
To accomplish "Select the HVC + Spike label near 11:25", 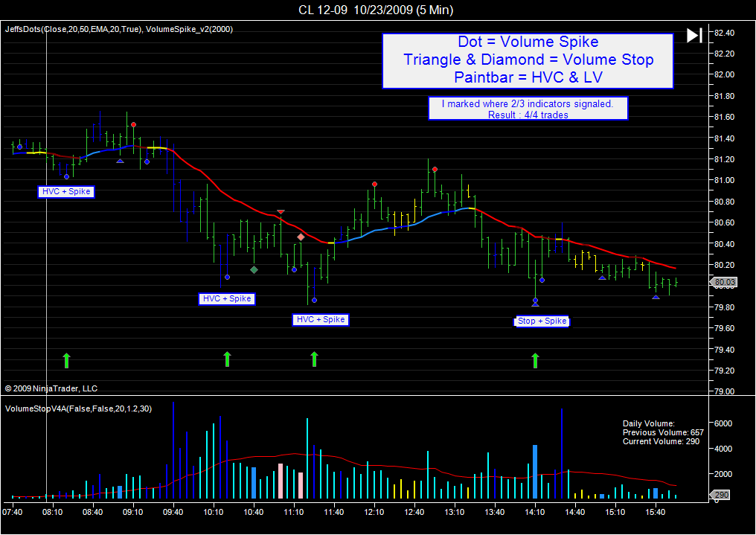I will pos(321,319).
